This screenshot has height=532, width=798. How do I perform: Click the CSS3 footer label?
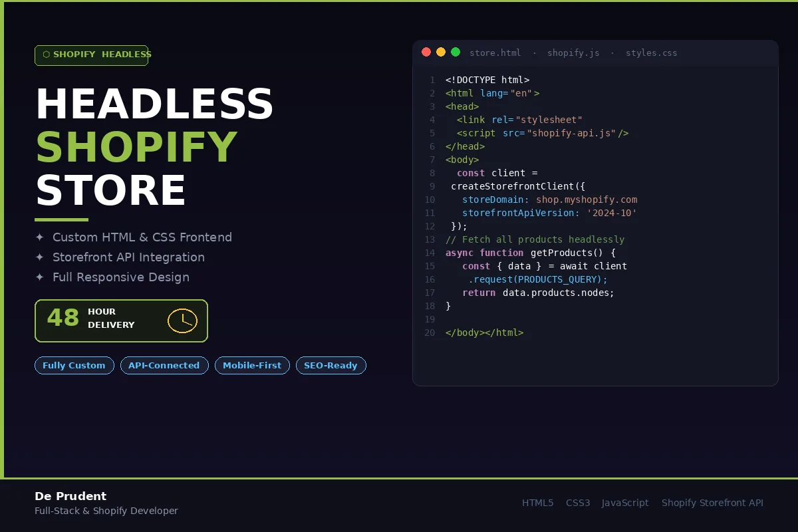pos(578,503)
